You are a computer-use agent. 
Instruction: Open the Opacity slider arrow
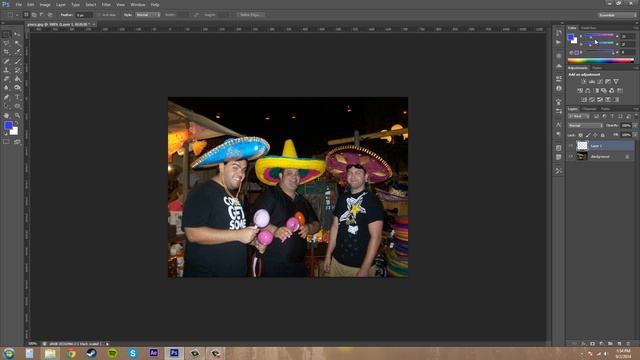(635, 126)
